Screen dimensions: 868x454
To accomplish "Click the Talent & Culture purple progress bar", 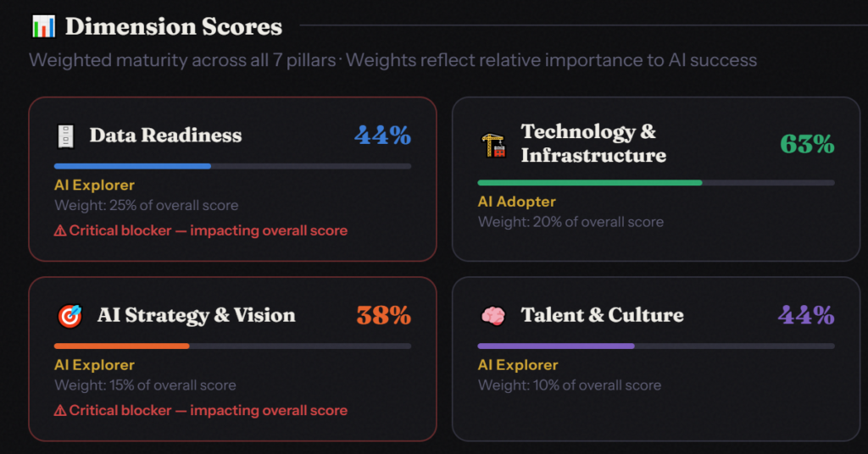I will (555, 346).
